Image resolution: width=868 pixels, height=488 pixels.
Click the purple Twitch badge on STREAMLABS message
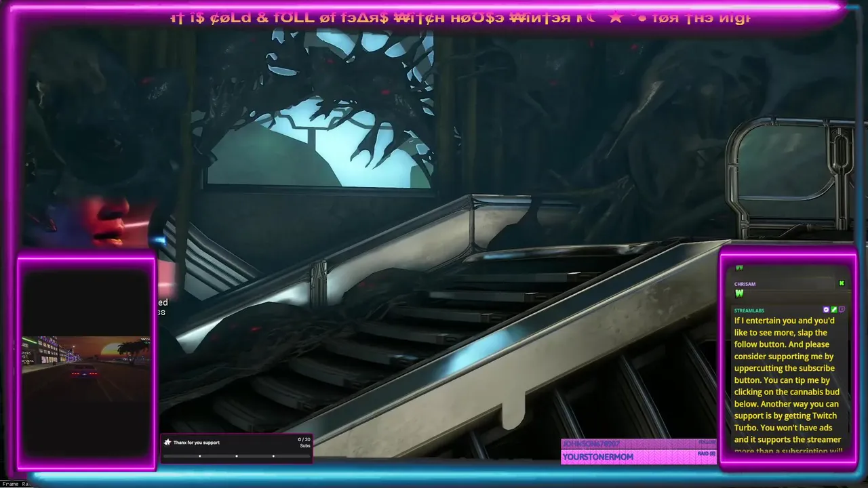pos(842,310)
